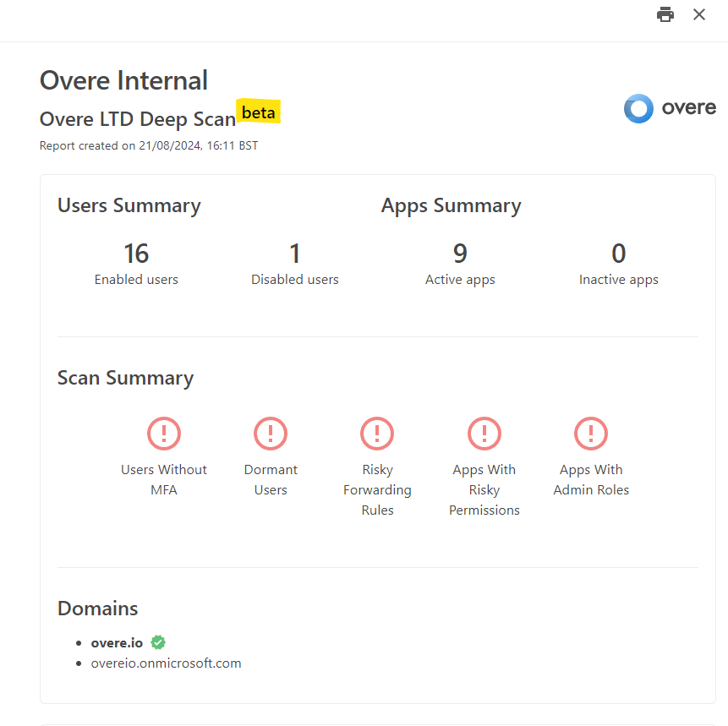Click the Scan Summary heading
728x726 pixels.
[x=125, y=378]
